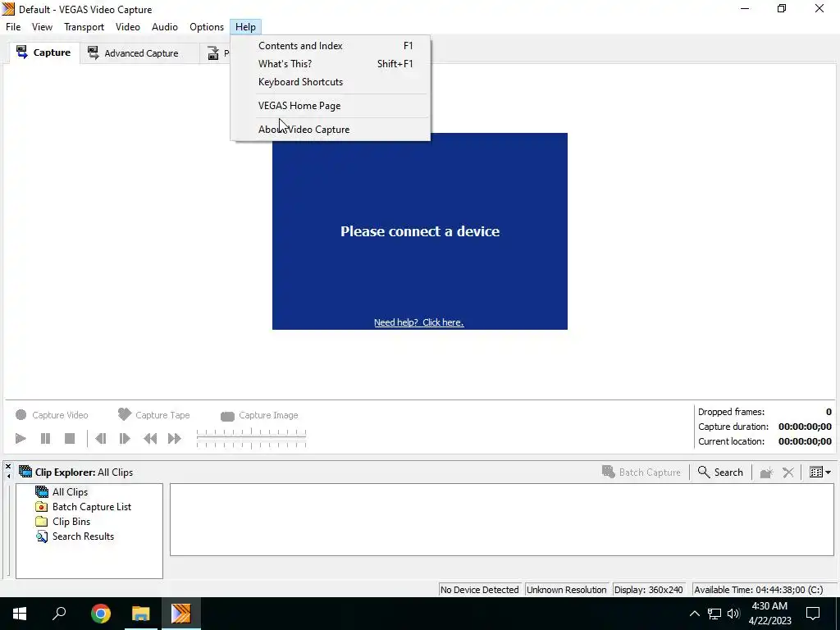This screenshot has height=630, width=840.
Task: Click the Pause transport button
Action: (x=46, y=438)
